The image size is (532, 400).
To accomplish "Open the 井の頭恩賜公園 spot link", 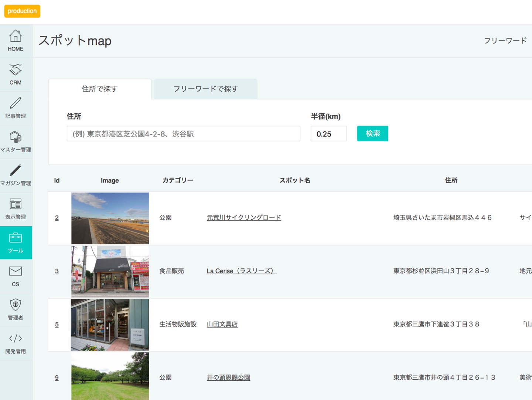I will click(x=228, y=377).
